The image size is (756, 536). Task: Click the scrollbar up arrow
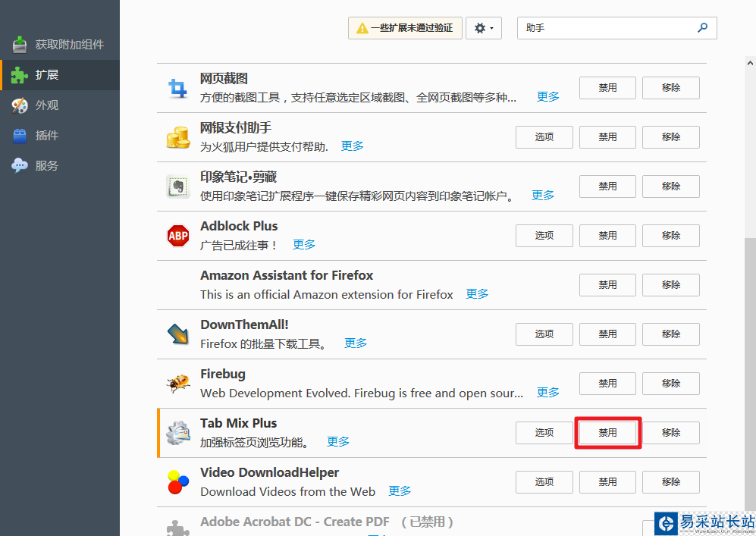(750, 63)
